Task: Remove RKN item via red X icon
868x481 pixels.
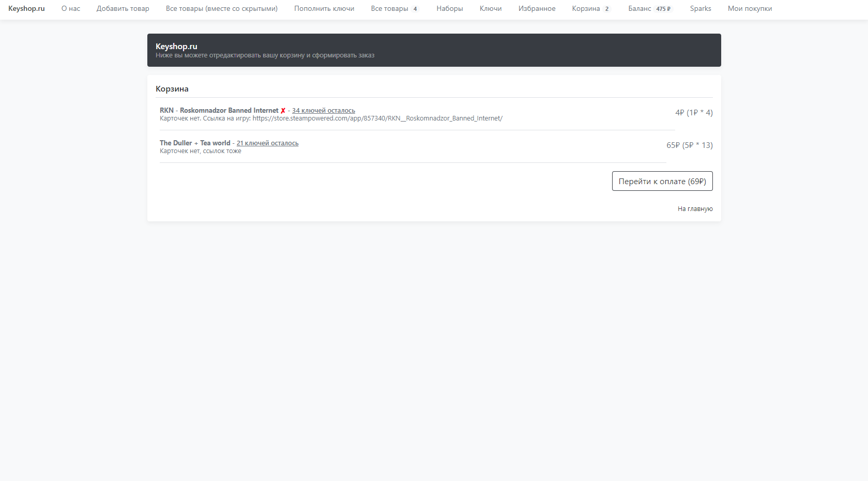Action: [x=283, y=111]
